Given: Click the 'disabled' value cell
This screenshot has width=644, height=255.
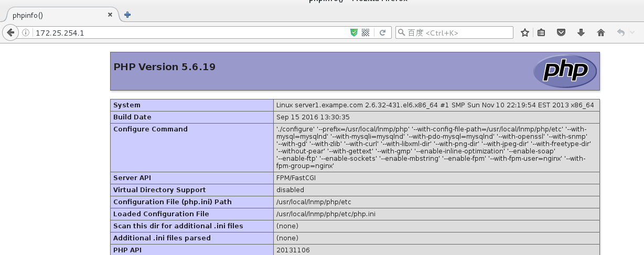Looking at the screenshot, I should coord(290,190).
